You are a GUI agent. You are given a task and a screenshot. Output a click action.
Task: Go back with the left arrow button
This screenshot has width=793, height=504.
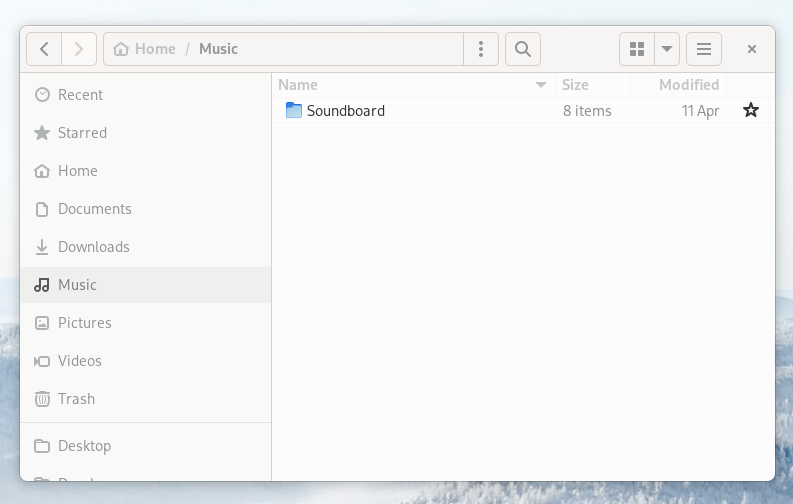point(44,49)
